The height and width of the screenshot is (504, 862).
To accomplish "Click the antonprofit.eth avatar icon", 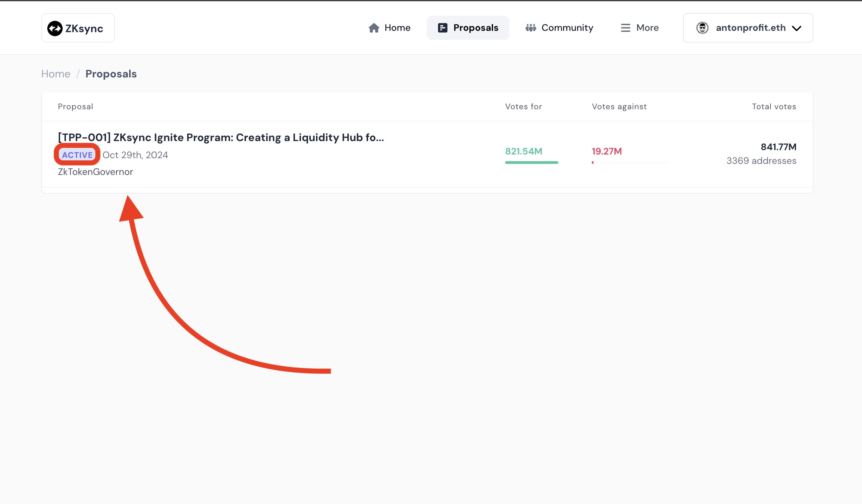I will coord(702,28).
